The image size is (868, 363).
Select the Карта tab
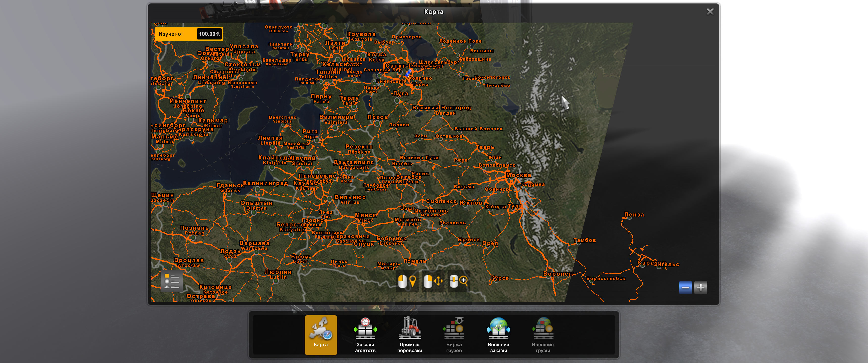(320, 335)
